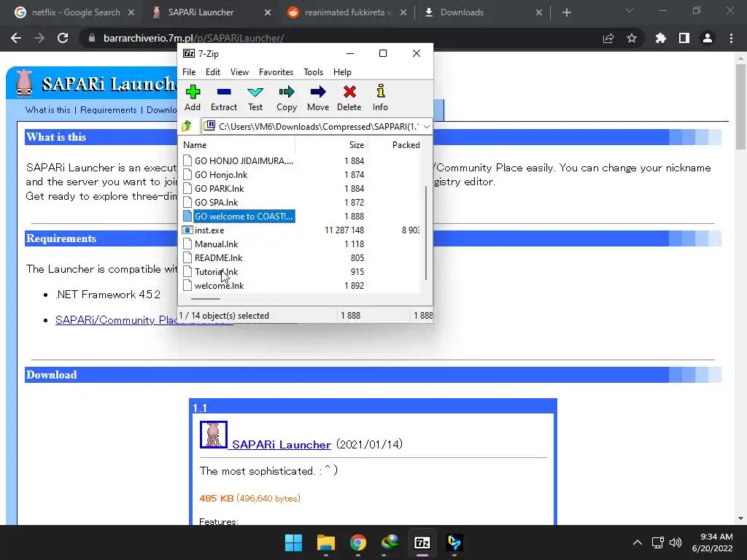Click the What is this page link
Image resolution: width=747 pixels, height=560 pixels.
coord(47,110)
